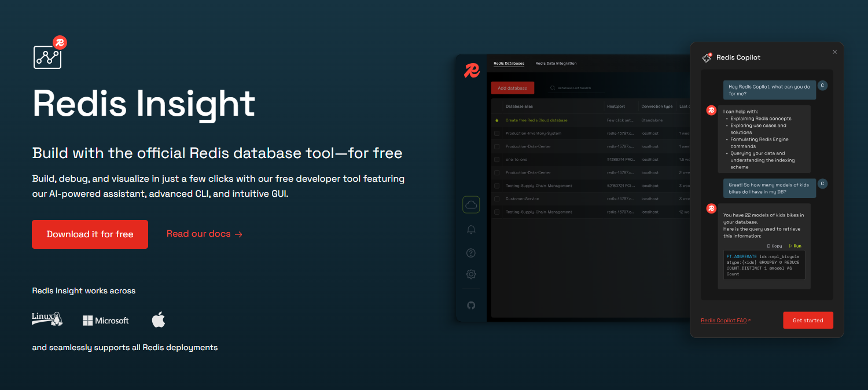The height and width of the screenshot is (390, 868).
Task: Open Create free Redis Cloud database link
Action: point(536,120)
